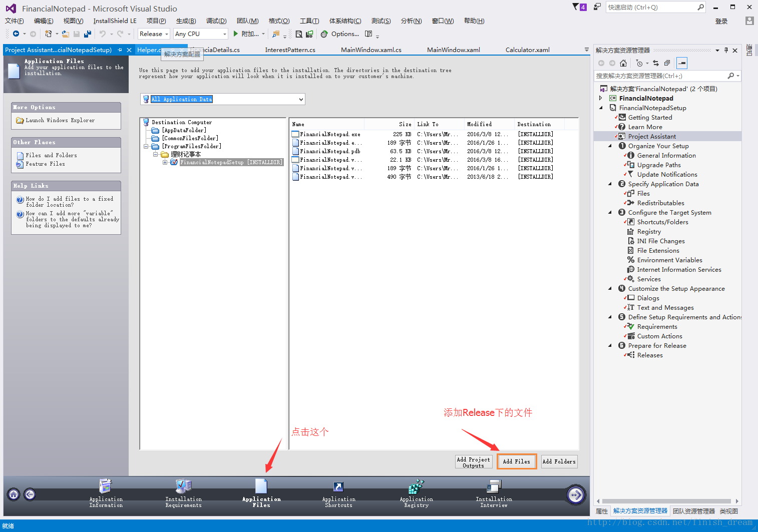758x532 pixels.
Task: Click the Properties wrench icon in Solution Explorer
Action: click(x=682, y=63)
